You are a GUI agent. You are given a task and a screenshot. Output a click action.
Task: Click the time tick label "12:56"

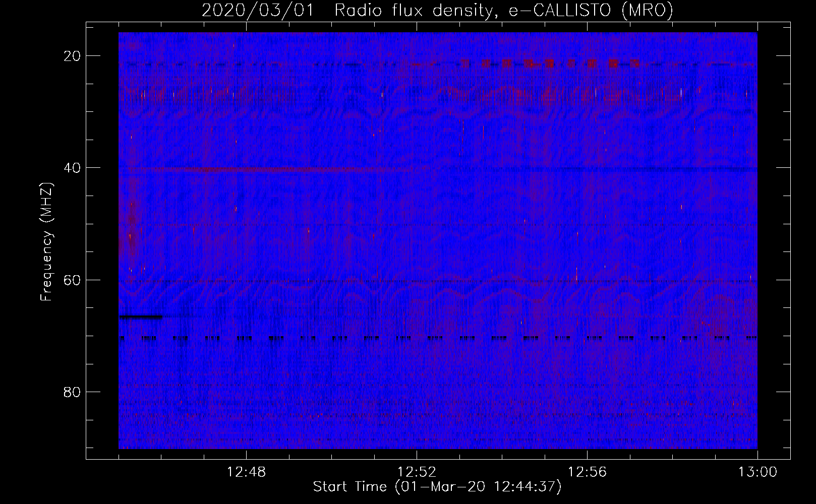587,472
